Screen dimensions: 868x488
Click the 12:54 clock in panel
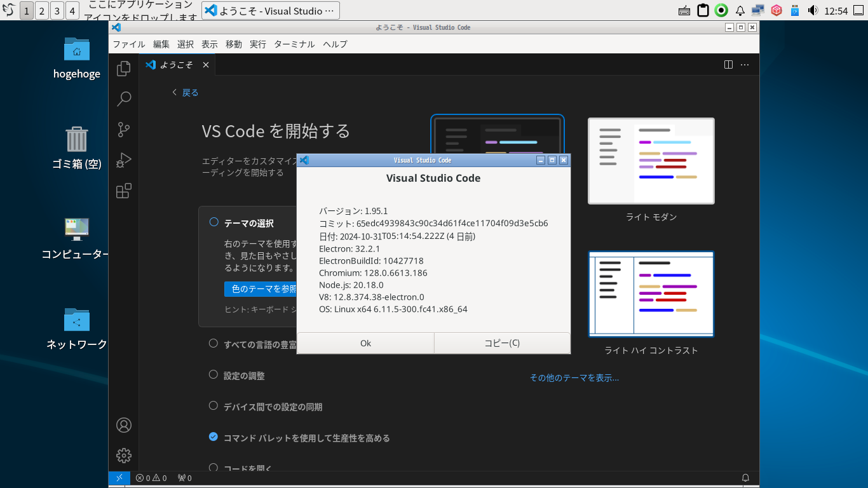tap(836, 11)
